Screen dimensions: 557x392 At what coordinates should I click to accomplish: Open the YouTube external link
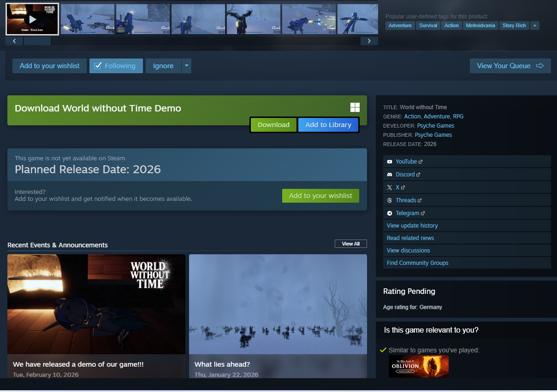[x=467, y=162]
